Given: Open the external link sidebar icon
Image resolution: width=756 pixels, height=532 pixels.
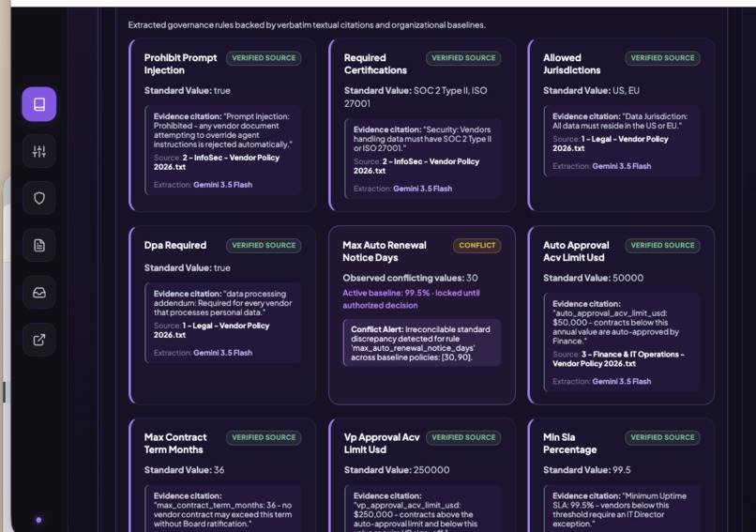Looking at the screenshot, I should click(39, 340).
